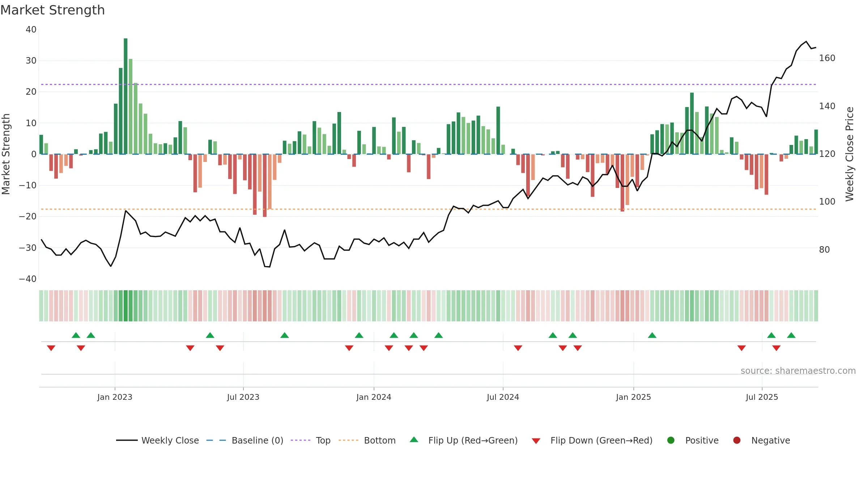Click the 140 price axis label
The height and width of the screenshot is (488, 868).
827,106
